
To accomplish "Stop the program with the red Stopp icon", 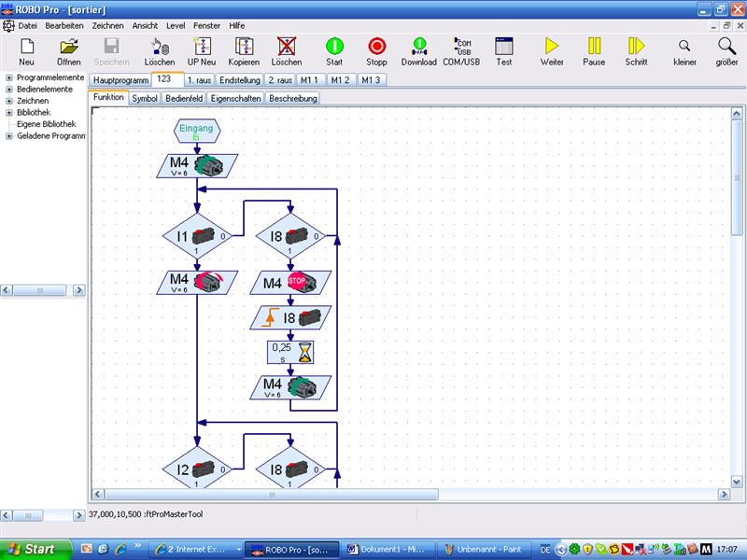I will click(376, 52).
